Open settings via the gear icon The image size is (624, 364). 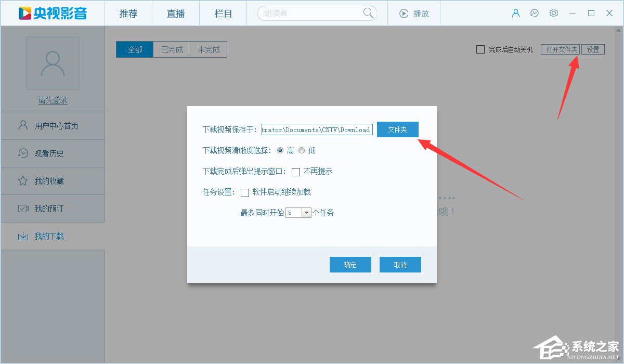pyautogui.click(x=553, y=14)
